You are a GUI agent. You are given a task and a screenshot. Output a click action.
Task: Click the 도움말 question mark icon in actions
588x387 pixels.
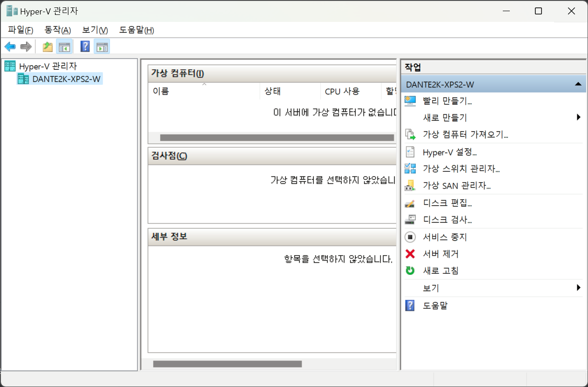point(410,306)
